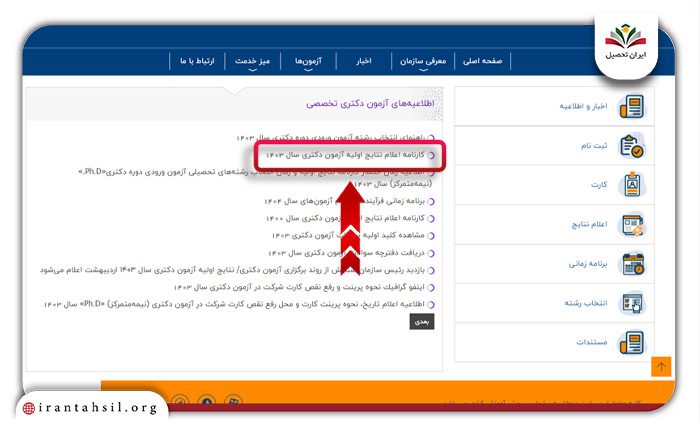The height and width of the screenshot is (430, 700).
Task: Click the orange back-to-top arrow button
Action: point(661,367)
